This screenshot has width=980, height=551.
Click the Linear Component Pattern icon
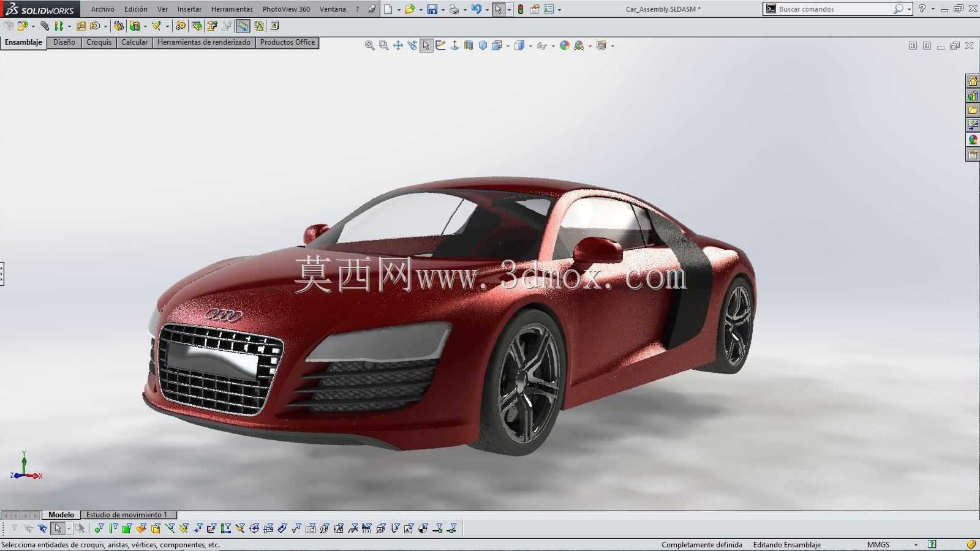[59, 26]
